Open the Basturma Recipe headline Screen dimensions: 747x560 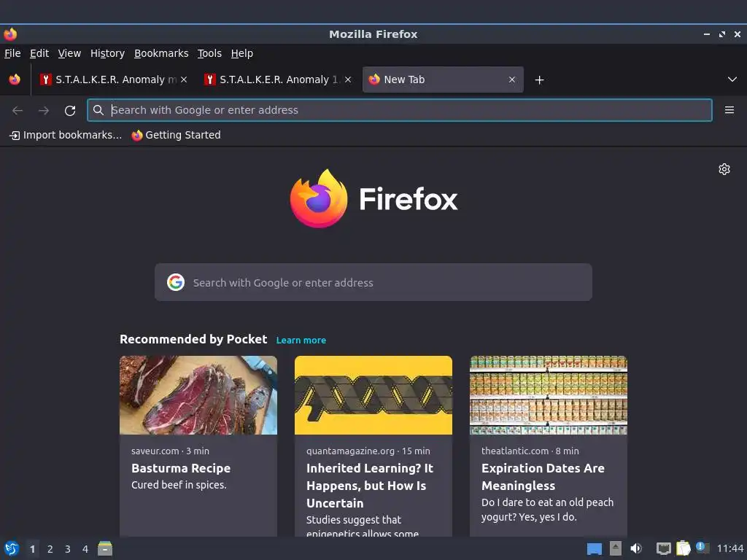pyautogui.click(x=181, y=468)
